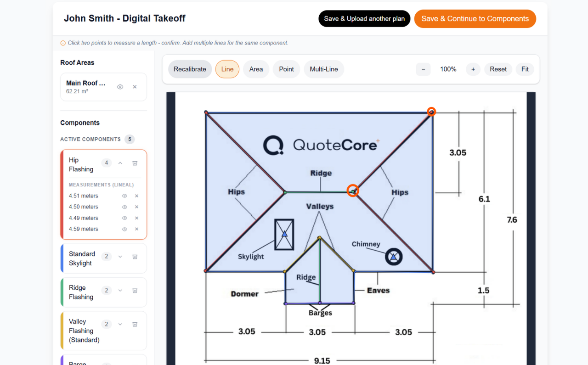Select the dormer's bottom-left purple barge point
This screenshot has height=365, width=588.
tap(285, 303)
